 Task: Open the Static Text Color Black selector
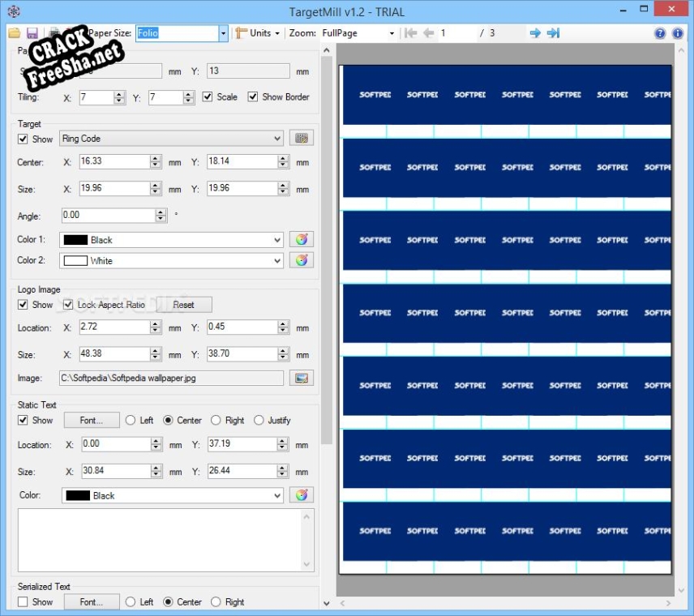tap(172, 495)
